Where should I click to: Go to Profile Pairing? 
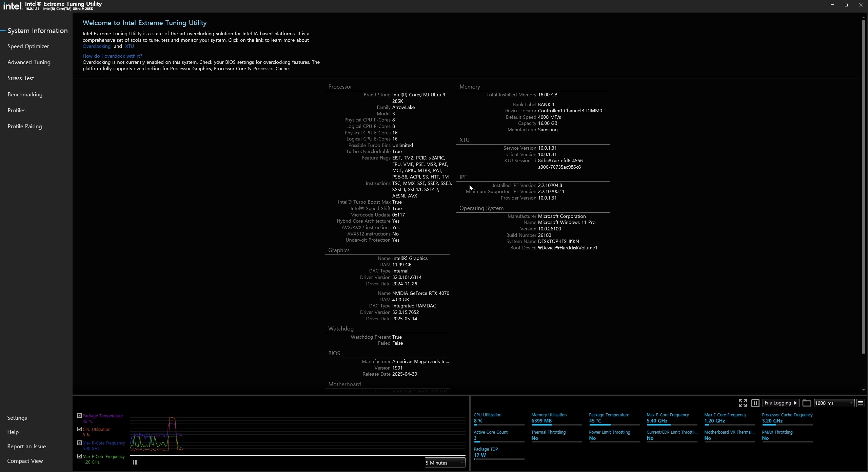(x=25, y=126)
